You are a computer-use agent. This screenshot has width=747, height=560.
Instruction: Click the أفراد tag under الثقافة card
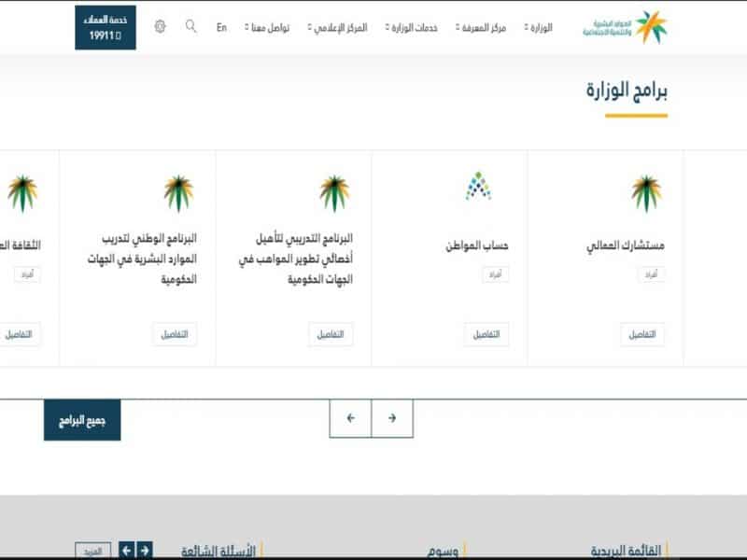28,274
